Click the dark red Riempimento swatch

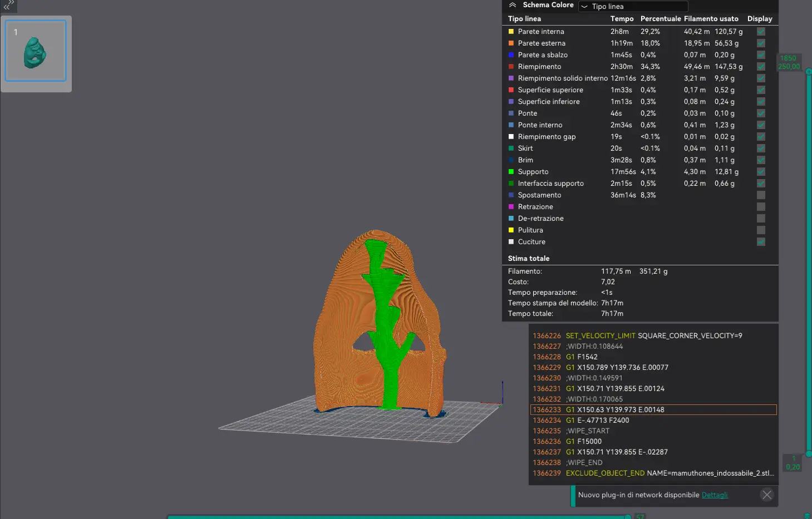(x=511, y=67)
